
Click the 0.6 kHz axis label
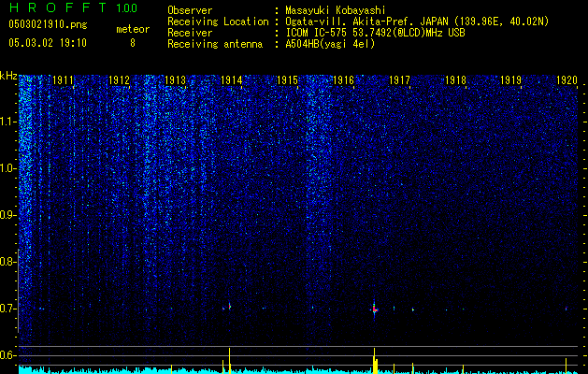tap(7, 355)
